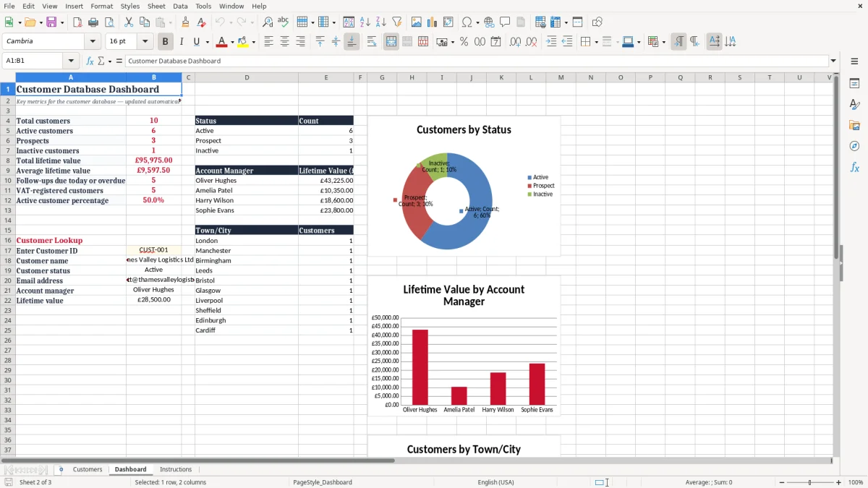Click the Formula equals button
The height and width of the screenshot is (488, 868).
[119, 61]
